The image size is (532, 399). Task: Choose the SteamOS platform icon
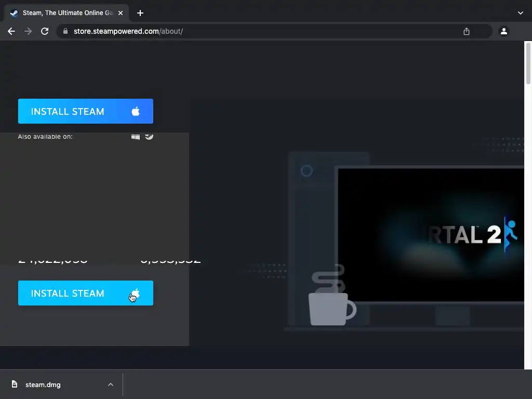click(x=149, y=137)
